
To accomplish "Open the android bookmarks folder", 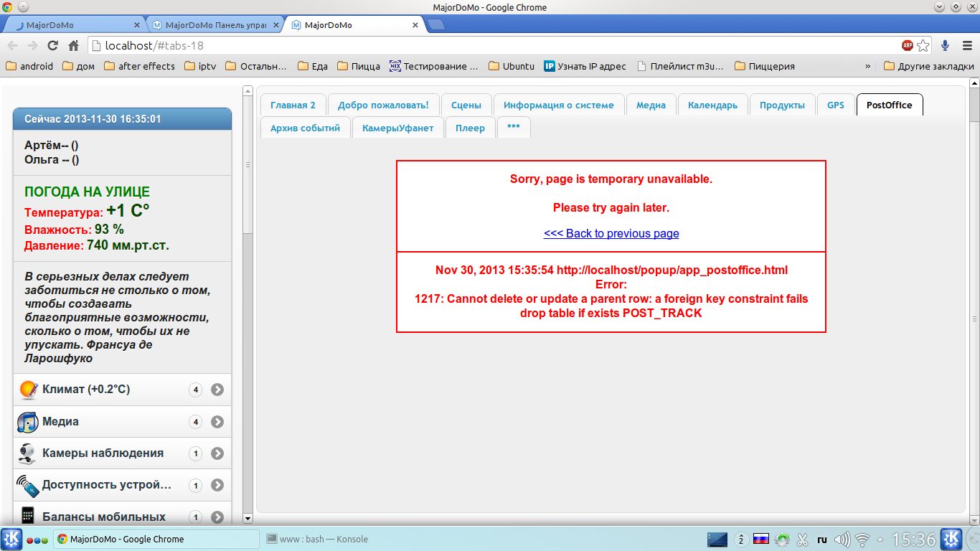I will [29, 66].
